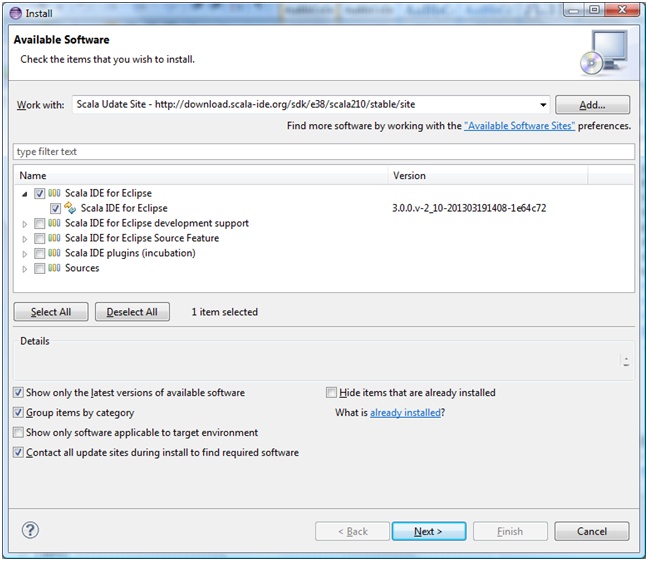Viewport: 648px width, 561px height.
Task: Check Scala IDE plugins (incubation) checkbox
Action: (x=40, y=253)
